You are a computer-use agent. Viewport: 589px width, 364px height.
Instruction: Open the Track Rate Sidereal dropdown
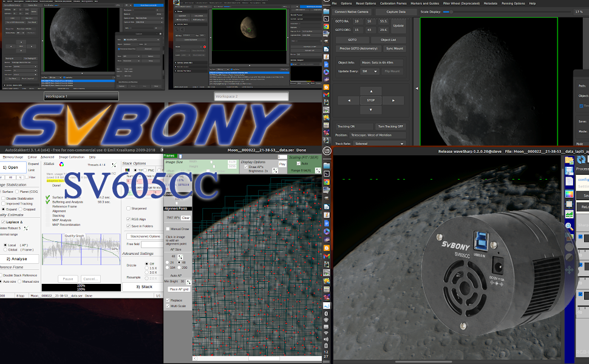tap(379, 143)
